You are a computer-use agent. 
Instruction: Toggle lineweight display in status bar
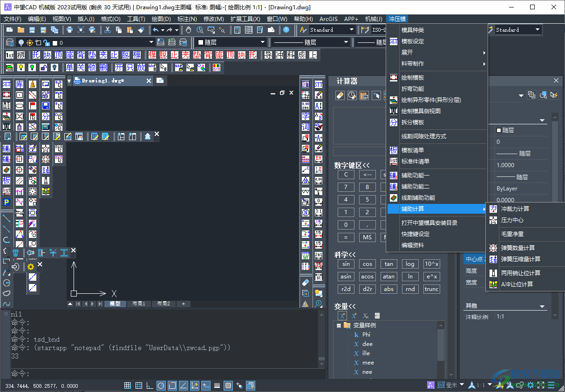tap(217, 385)
